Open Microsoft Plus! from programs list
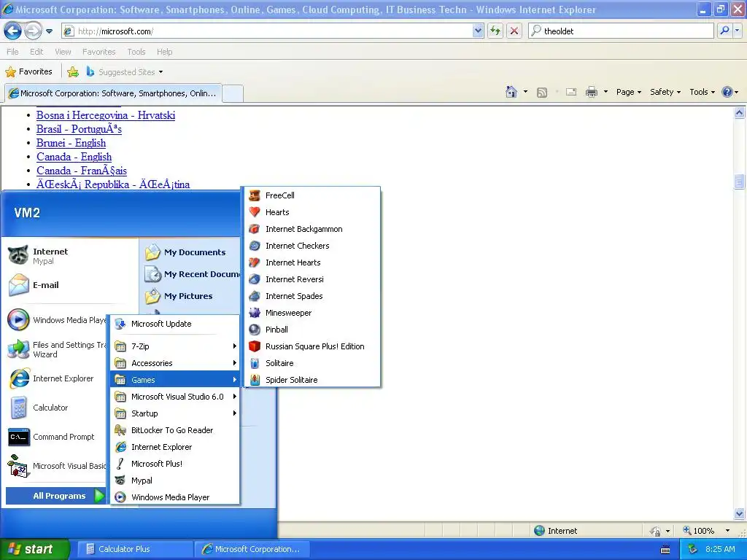This screenshot has width=747, height=560. (x=175, y=463)
